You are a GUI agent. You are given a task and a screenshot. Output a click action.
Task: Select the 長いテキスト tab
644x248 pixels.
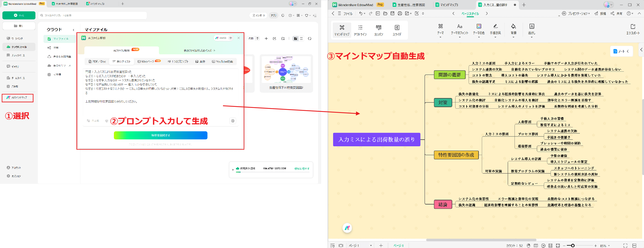(x=122, y=61)
